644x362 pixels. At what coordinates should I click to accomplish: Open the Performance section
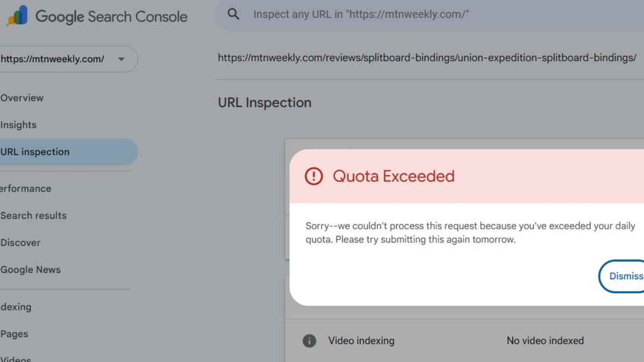(25, 188)
